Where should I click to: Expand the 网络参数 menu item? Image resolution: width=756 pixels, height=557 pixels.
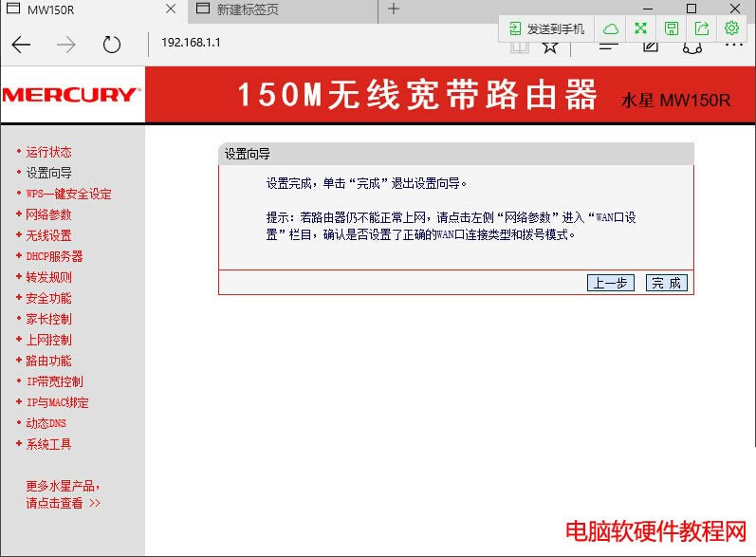[48, 214]
